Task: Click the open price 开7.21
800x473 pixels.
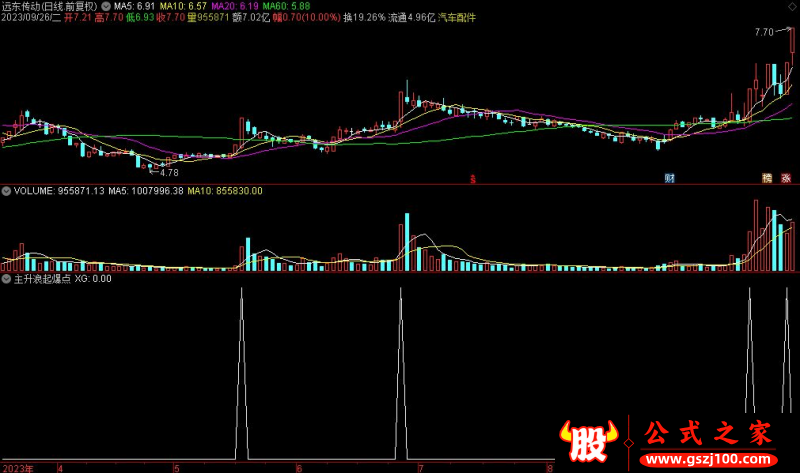Action: tap(78, 18)
